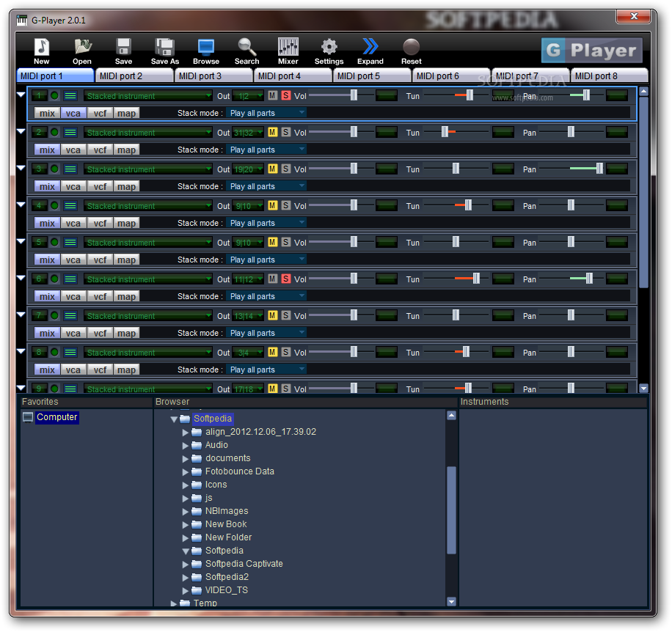Click the Tun slider on channel 2
The height and width of the screenshot is (632, 672).
tap(456, 132)
